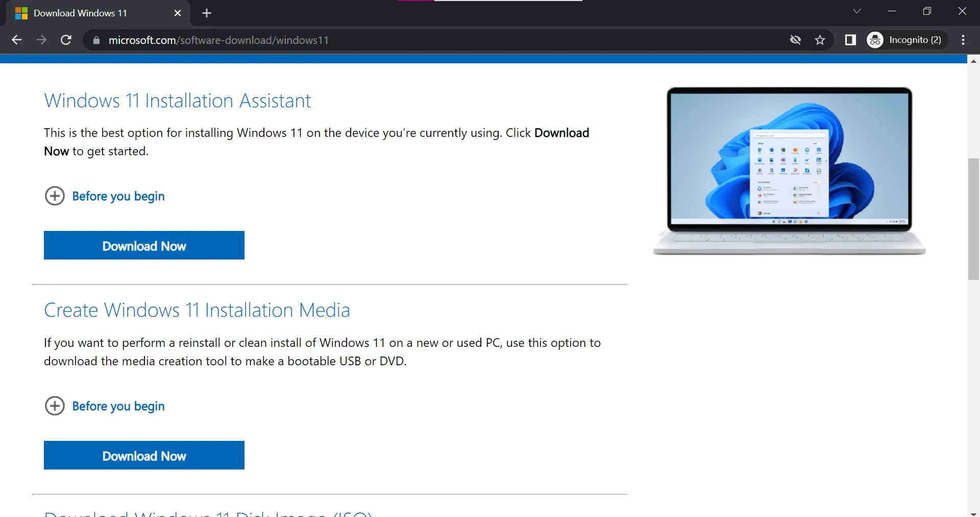Go back to the previous page

(x=17, y=40)
